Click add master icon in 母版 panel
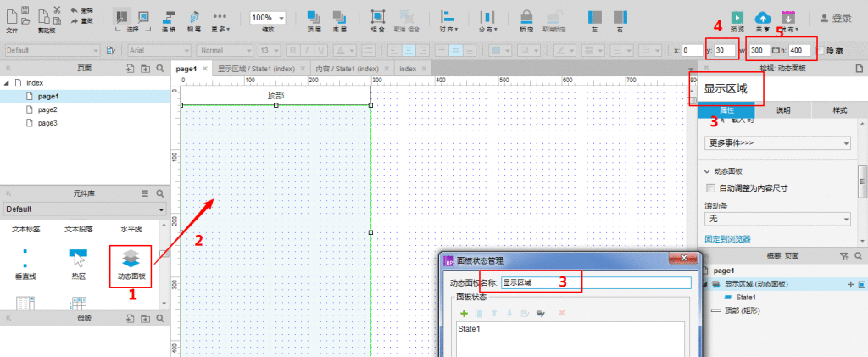Image resolution: width=868 pixels, height=357 pixels. coord(130,318)
